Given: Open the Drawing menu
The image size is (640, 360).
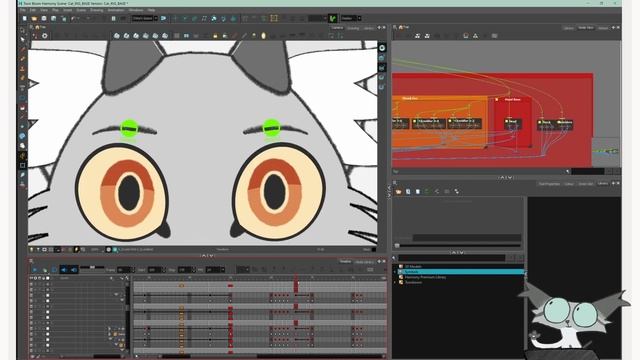Looking at the screenshot, I should point(97,10).
